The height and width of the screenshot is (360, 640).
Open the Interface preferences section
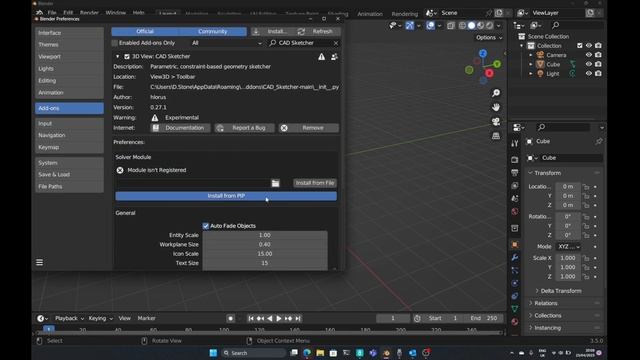click(x=69, y=33)
